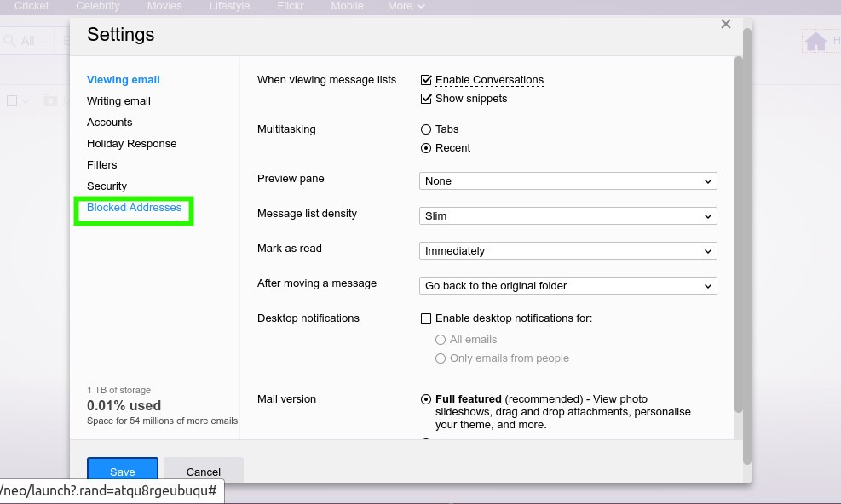Uncheck Enable Conversations
The width and height of the screenshot is (841, 504).
click(426, 79)
